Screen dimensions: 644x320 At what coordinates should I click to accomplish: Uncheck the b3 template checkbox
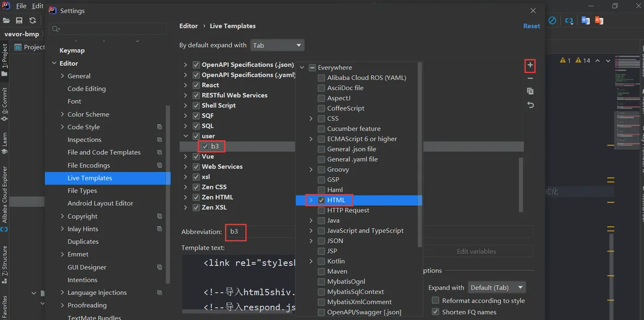[206, 146]
